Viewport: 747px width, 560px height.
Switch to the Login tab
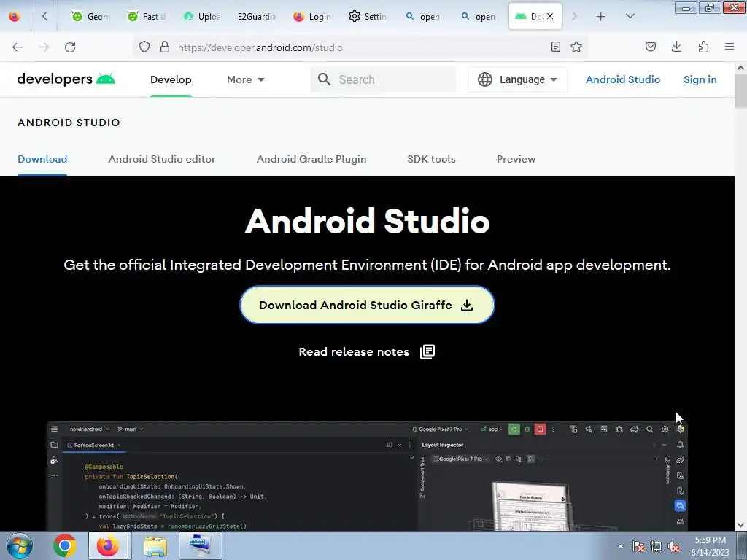point(312,16)
